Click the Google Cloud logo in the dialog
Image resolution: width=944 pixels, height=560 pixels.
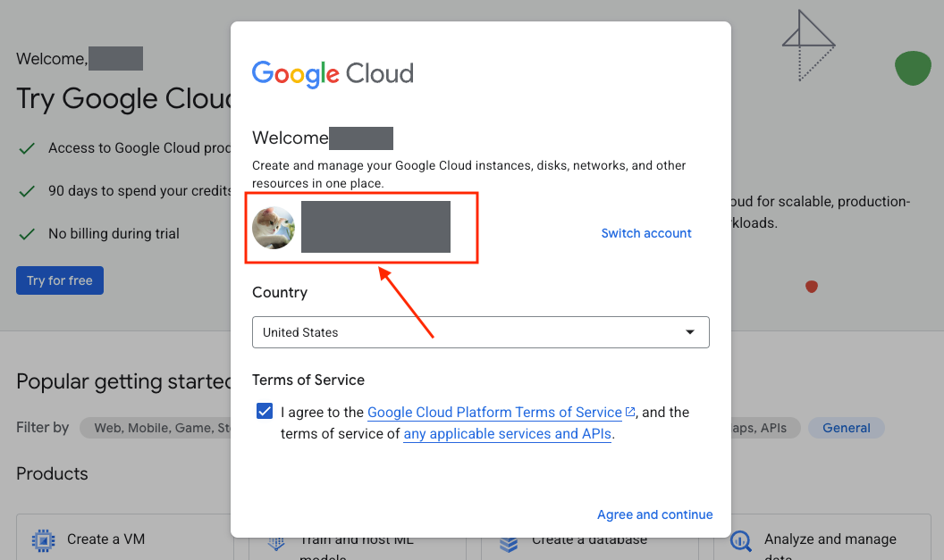[x=333, y=73]
